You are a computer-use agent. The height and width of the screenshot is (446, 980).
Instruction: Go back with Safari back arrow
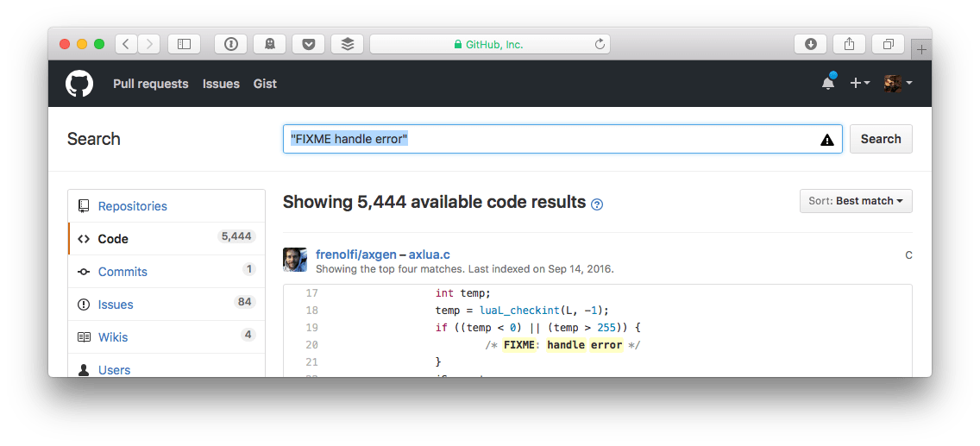(126, 44)
